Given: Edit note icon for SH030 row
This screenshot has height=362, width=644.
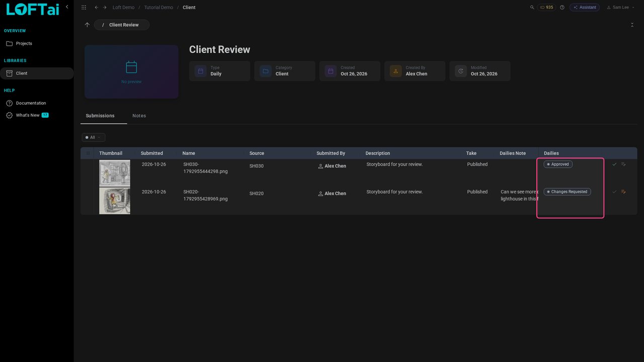Looking at the screenshot, I should [x=623, y=164].
